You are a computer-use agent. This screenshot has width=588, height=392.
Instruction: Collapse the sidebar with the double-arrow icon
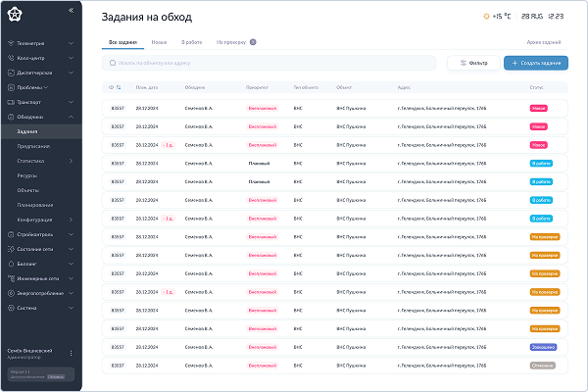(x=71, y=11)
